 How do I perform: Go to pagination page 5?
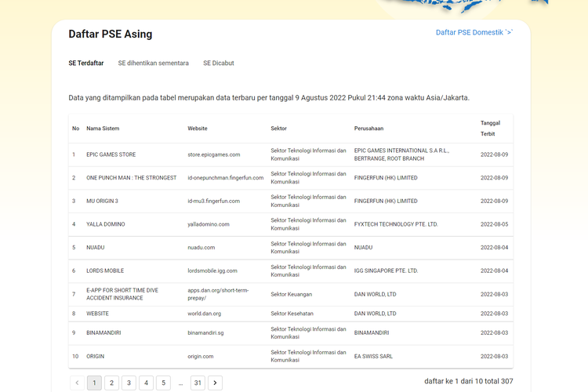pyautogui.click(x=164, y=383)
